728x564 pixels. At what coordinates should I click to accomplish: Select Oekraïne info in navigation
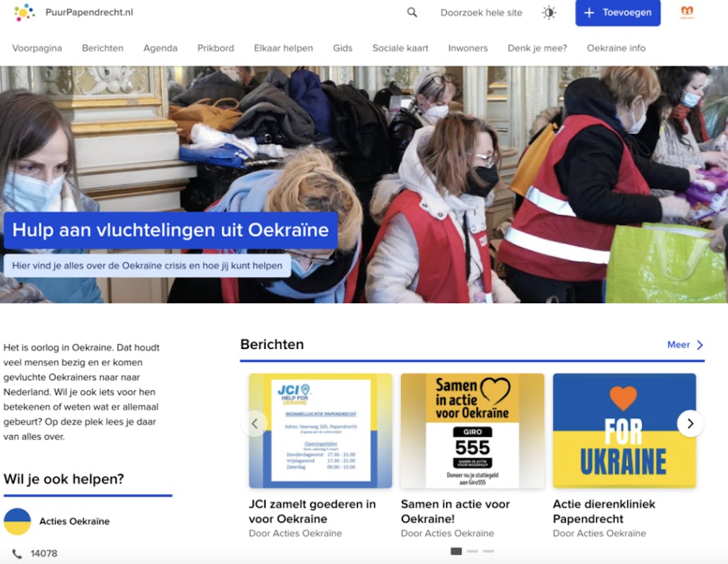coord(616,48)
